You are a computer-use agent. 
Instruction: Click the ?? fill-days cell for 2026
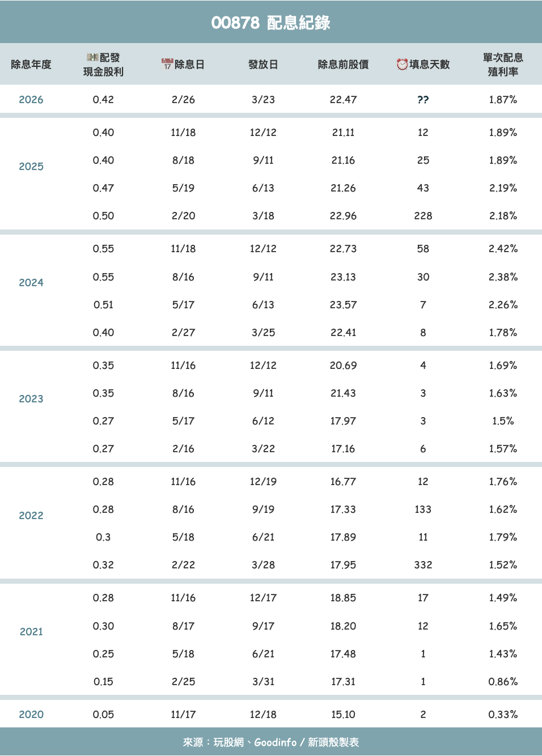click(423, 100)
